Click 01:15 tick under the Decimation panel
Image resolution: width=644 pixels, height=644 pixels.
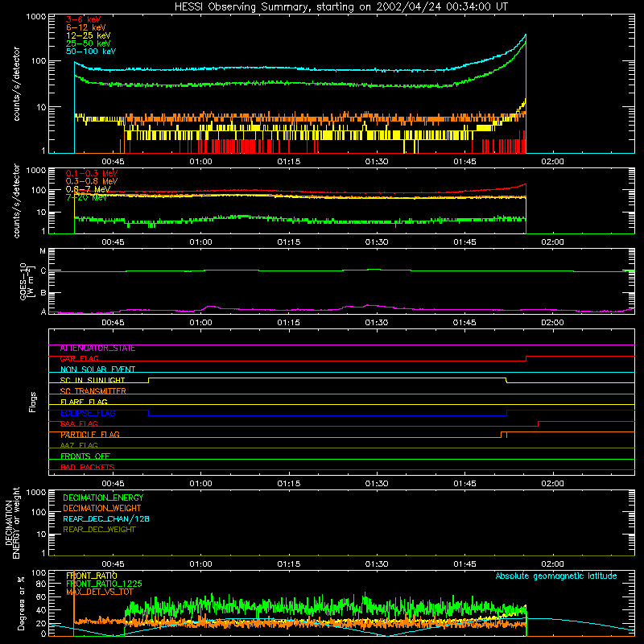(x=289, y=564)
